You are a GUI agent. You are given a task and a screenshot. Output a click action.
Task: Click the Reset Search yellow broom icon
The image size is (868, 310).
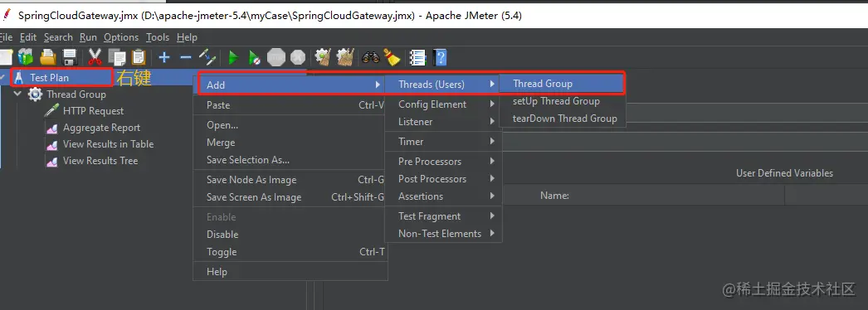[392, 57]
